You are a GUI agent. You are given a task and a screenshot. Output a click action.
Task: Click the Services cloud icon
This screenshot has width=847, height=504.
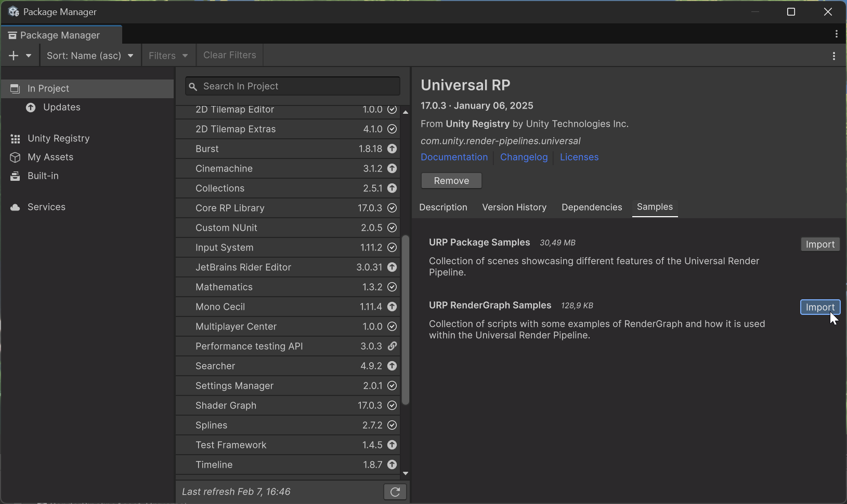point(15,207)
